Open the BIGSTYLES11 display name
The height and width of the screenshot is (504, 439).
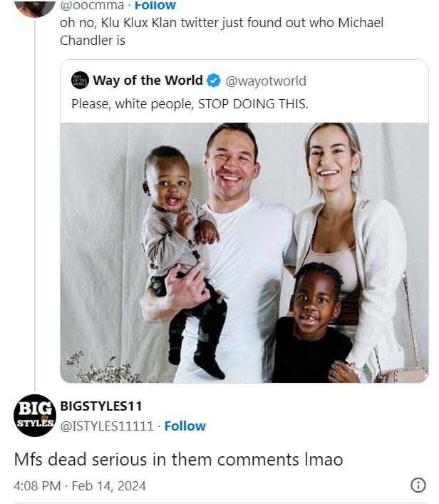100,406
